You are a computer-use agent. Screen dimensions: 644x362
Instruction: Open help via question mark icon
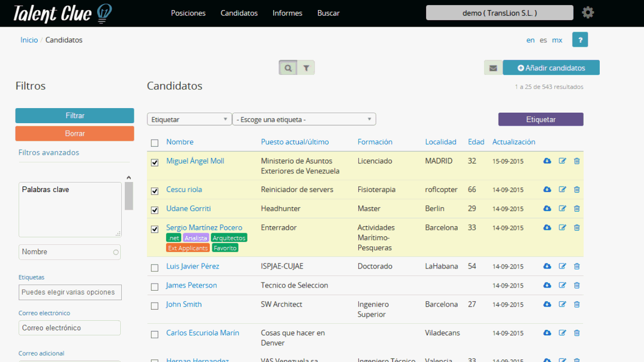(580, 40)
